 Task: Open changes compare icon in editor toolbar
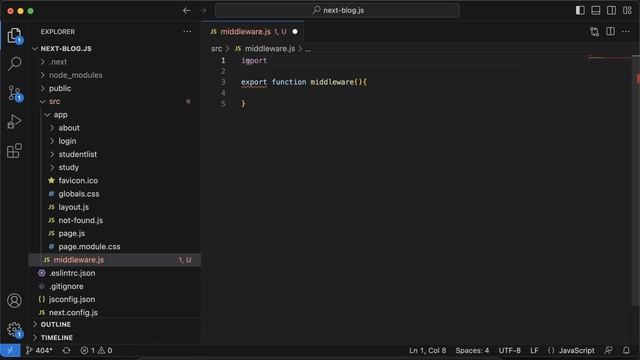coord(594,31)
